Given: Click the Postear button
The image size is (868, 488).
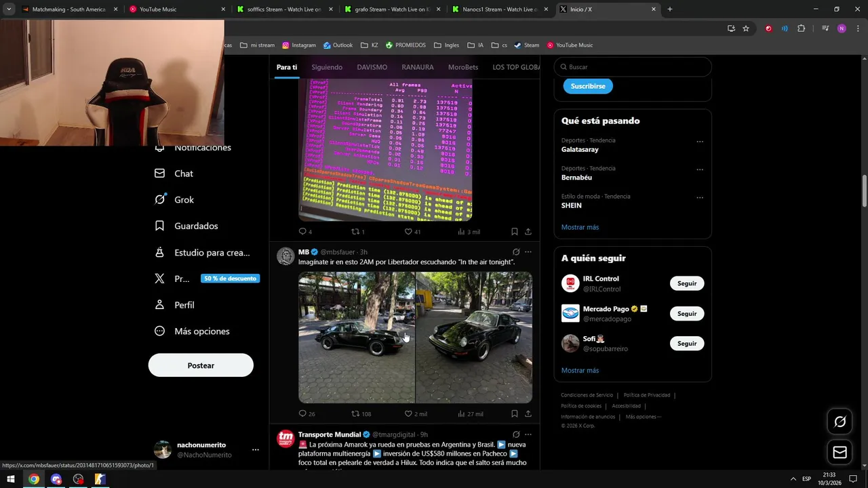Looking at the screenshot, I should coord(201,365).
